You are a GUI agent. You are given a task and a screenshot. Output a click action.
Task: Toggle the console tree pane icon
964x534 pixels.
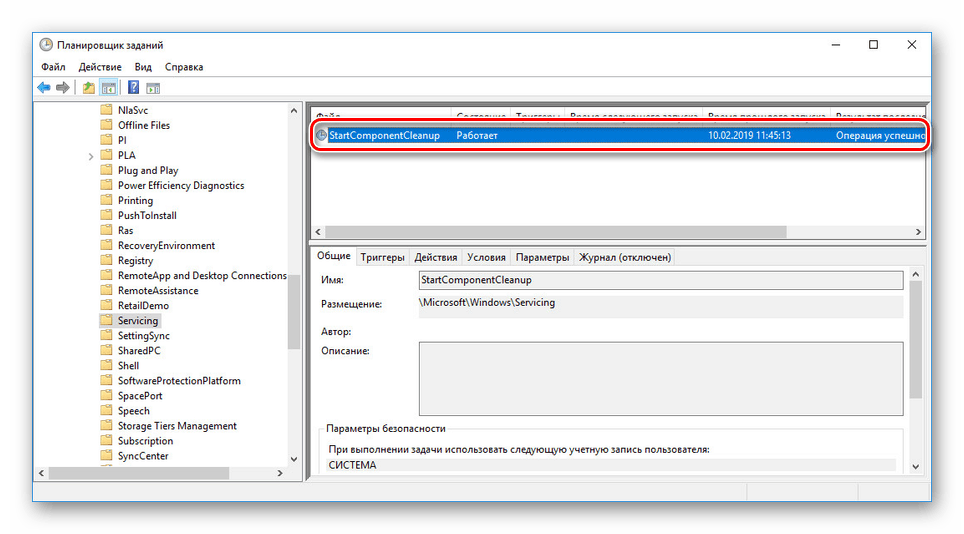pyautogui.click(x=109, y=88)
